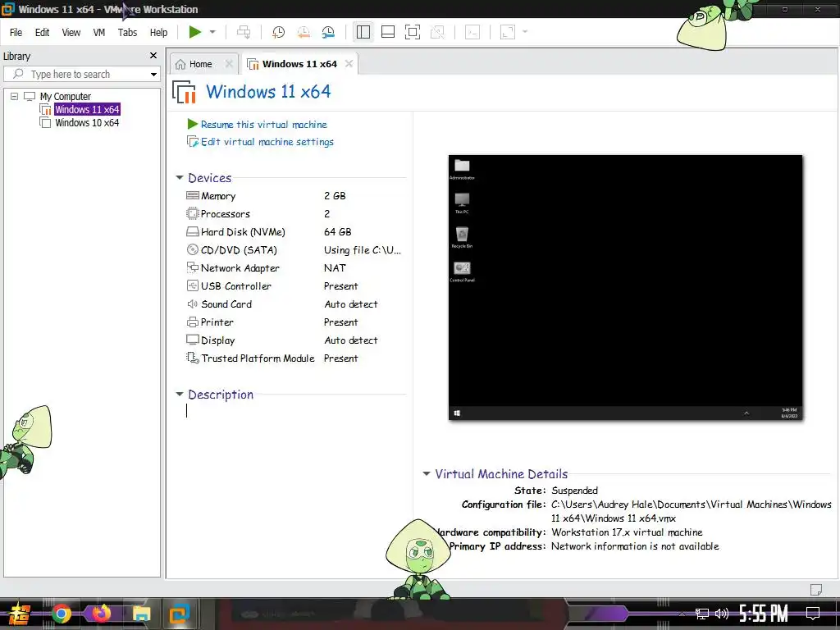Click the VMware Workstation taskbar icon
The image size is (840, 630).
180,614
